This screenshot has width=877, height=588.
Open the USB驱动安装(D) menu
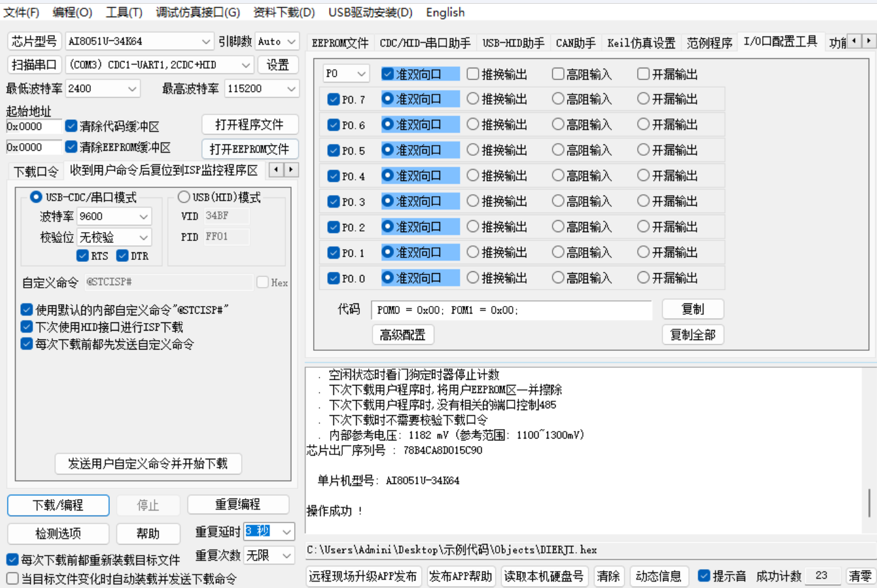370,13
